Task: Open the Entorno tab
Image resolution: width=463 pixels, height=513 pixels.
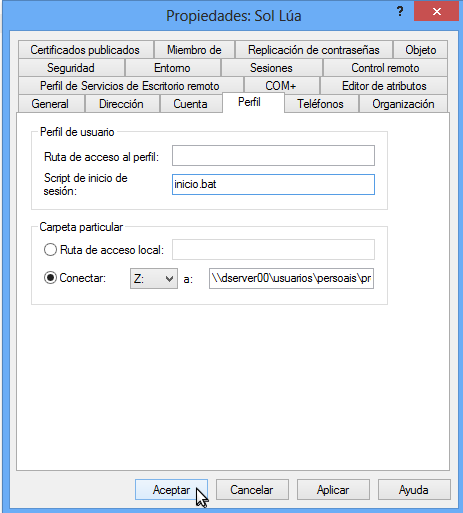Action: pyautogui.click(x=172, y=68)
